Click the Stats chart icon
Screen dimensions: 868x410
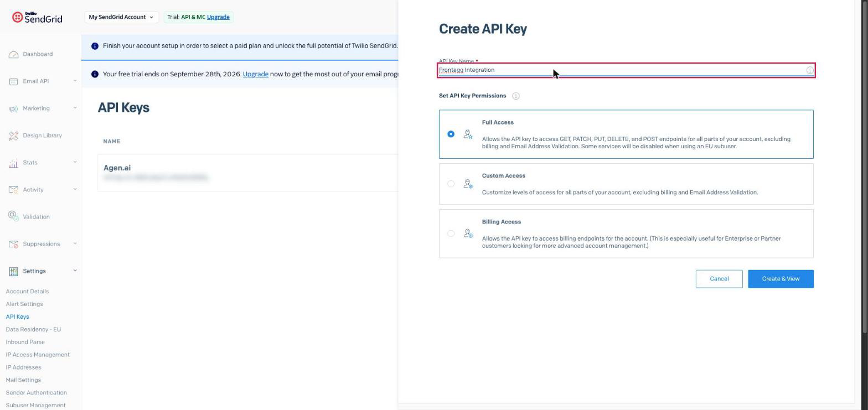coord(13,163)
